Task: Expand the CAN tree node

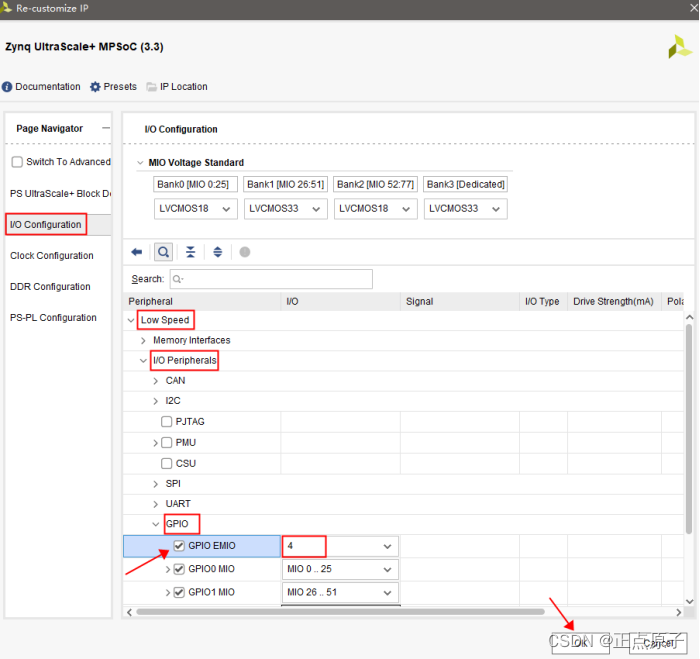Action: (155, 381)
